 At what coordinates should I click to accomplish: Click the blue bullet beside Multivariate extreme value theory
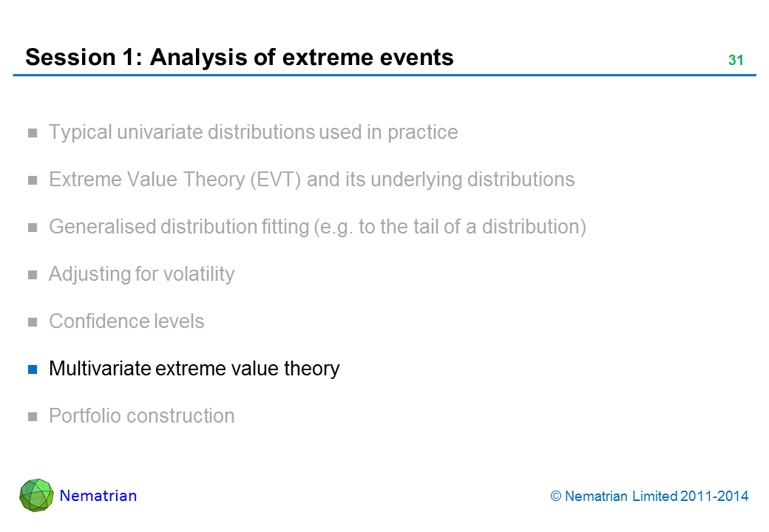33,369
